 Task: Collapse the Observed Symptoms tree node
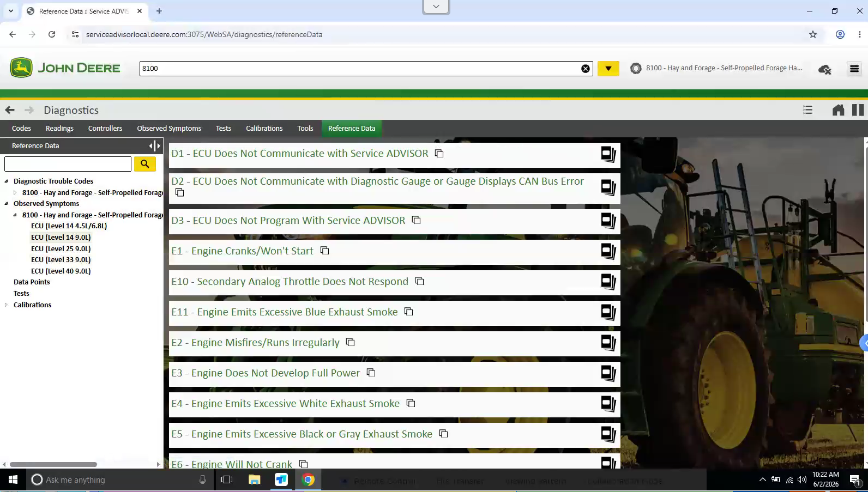[7, 204]
